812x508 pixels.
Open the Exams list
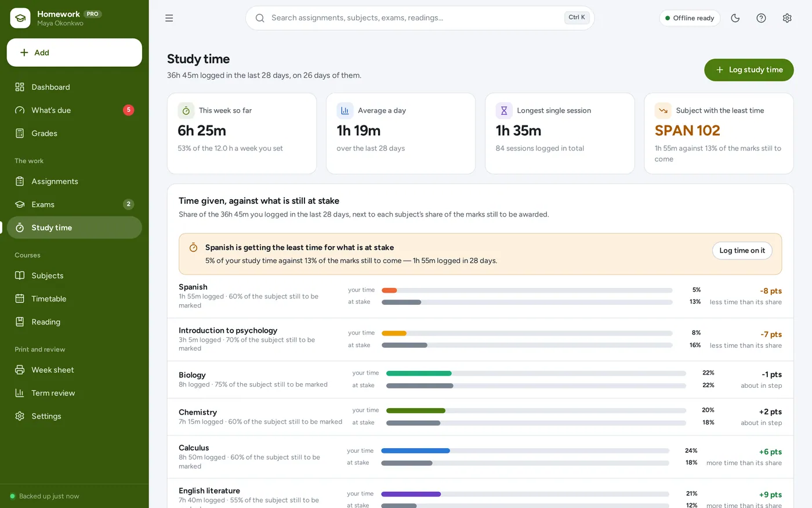[x=74, y=204]
